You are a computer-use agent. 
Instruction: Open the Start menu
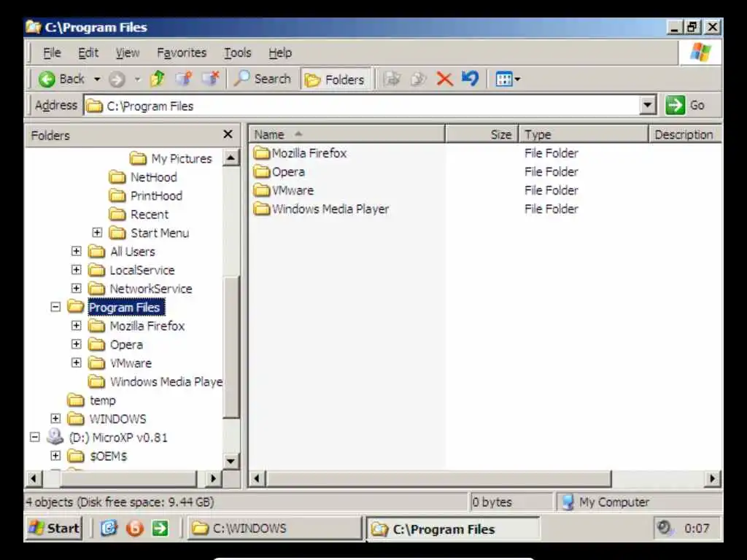coord(53,528)
